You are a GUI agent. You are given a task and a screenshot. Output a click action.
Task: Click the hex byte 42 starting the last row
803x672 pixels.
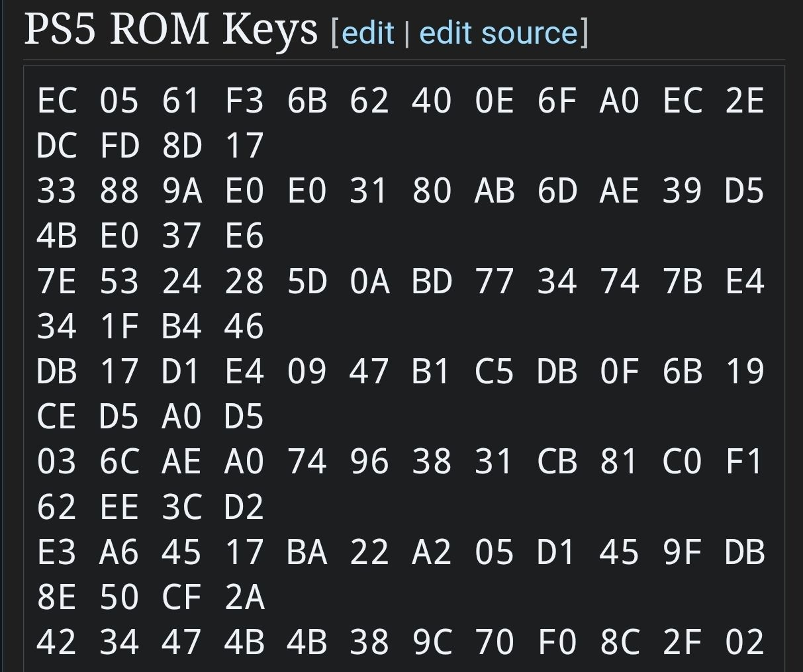pyautogui.click(x=56, y=642)
